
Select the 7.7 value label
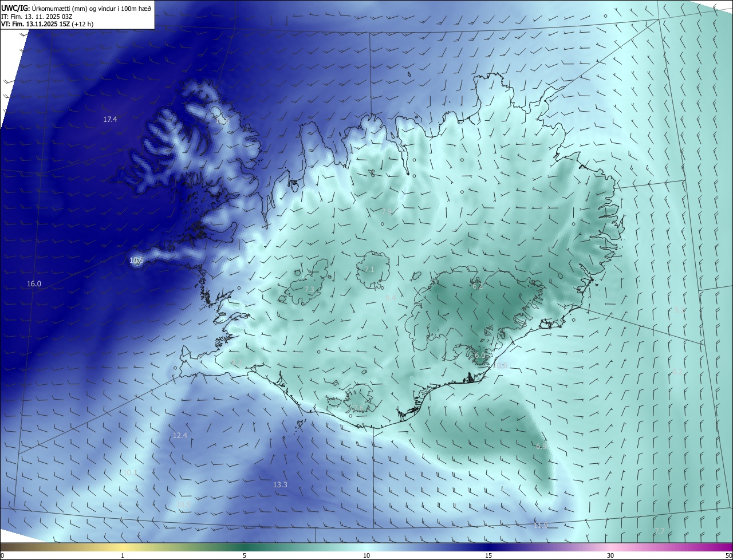click(660, 531)
